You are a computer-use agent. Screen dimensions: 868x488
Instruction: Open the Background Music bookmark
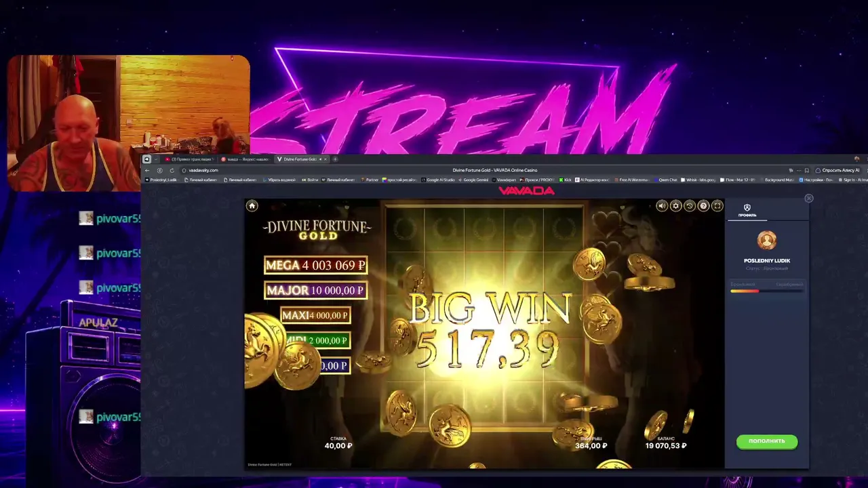778,180
